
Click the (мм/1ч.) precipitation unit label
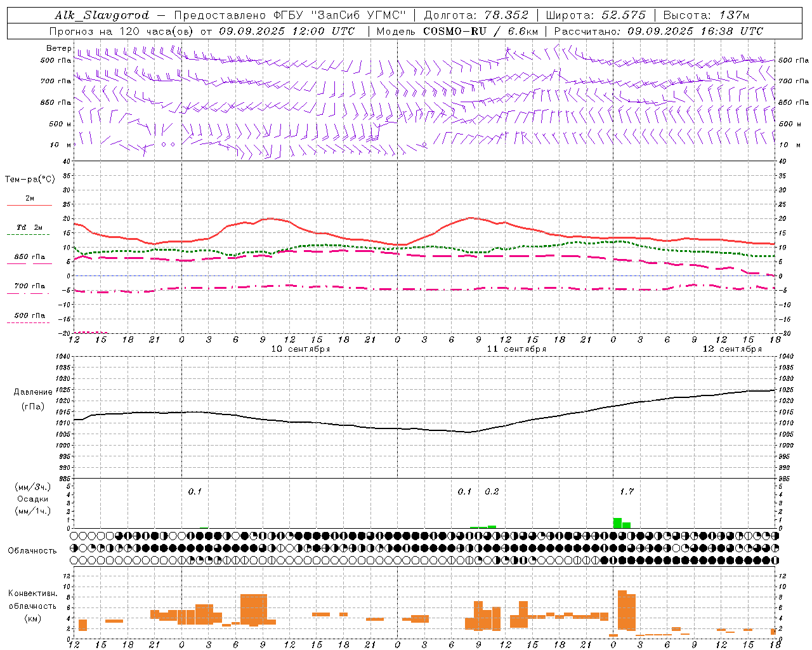pos(32,511)
